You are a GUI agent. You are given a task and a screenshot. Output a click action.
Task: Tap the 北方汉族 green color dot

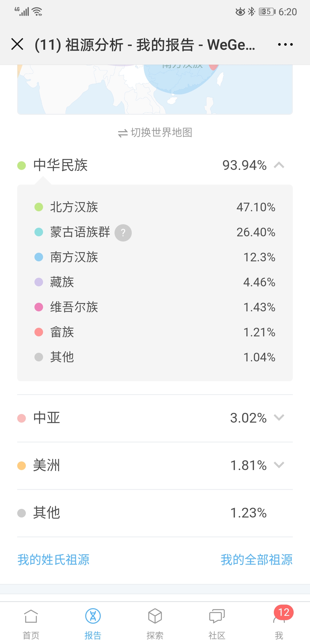pos(39,207)
